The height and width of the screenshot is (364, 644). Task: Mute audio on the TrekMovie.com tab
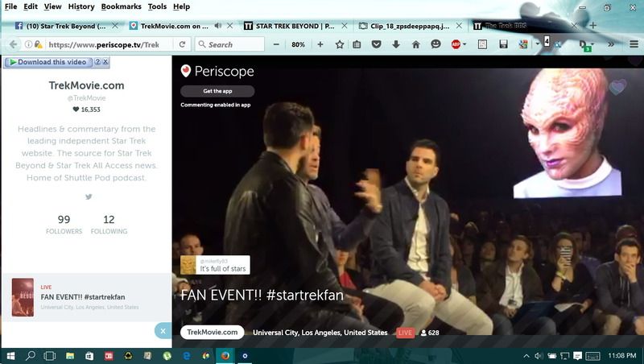coord(218,26)
